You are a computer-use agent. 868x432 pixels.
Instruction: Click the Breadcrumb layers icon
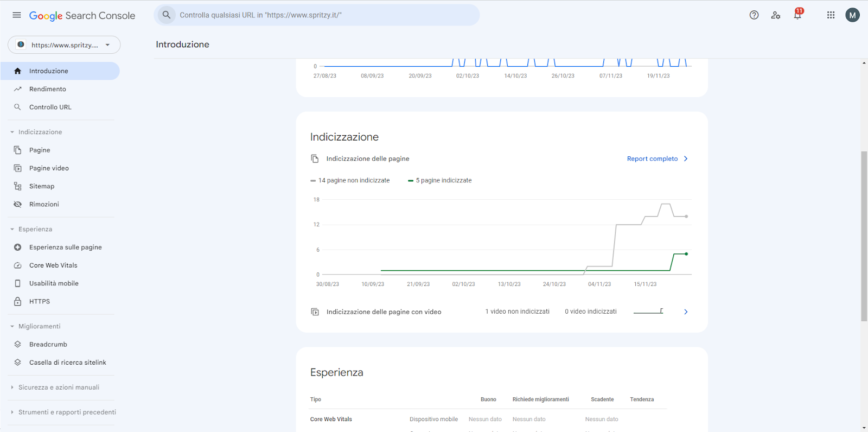pos(17,344)
